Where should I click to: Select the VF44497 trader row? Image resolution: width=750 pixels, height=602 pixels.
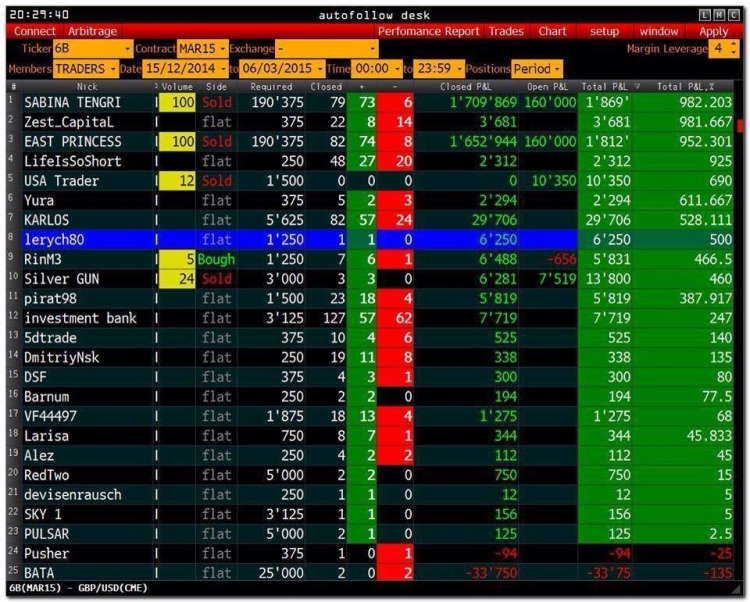point(370,416)
